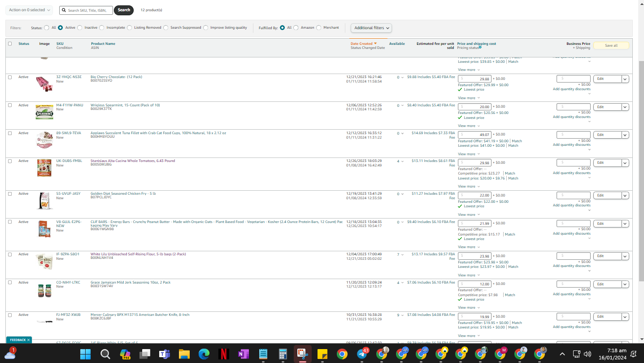644x363 pixels.
Task: Open Windows Start menu
Action: pos(85,354)
